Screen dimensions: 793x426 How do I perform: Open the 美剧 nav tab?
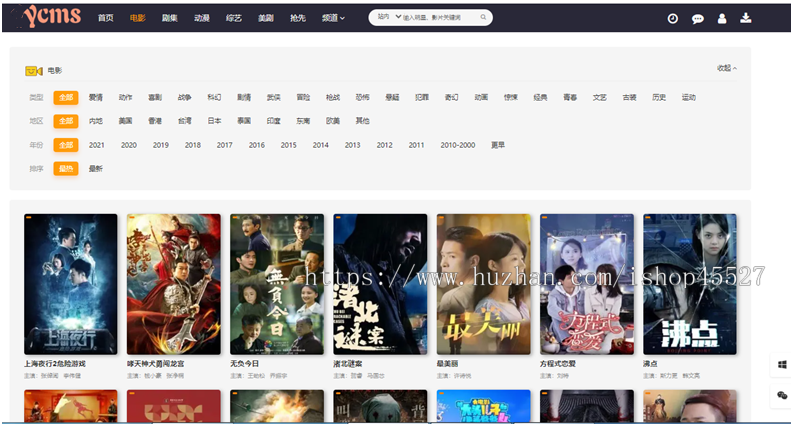(266, 18)
